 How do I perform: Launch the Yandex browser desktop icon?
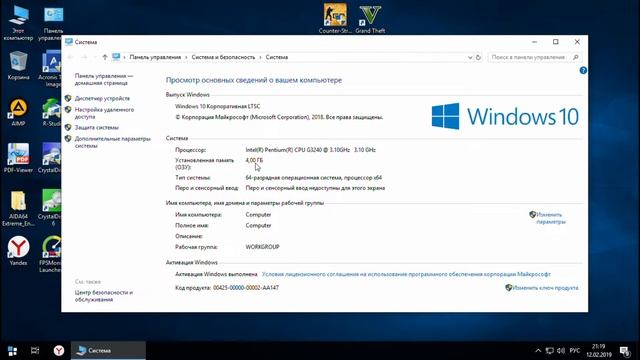click(x=18, y=251)
